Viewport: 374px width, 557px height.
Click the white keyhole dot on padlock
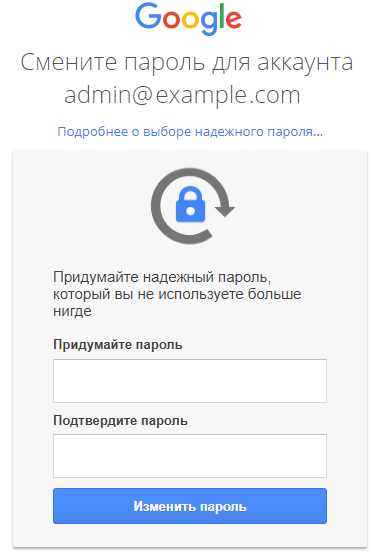coord(190,211)
